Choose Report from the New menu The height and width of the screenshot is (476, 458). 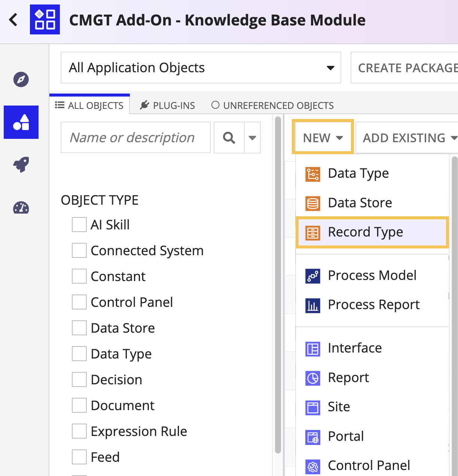[x=372, y=378]
